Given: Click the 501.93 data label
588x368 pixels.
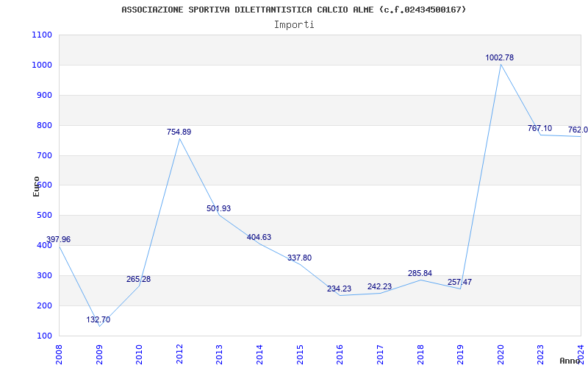Looking at the screenshot, I should pyautogui.click(x=218, y=209).
